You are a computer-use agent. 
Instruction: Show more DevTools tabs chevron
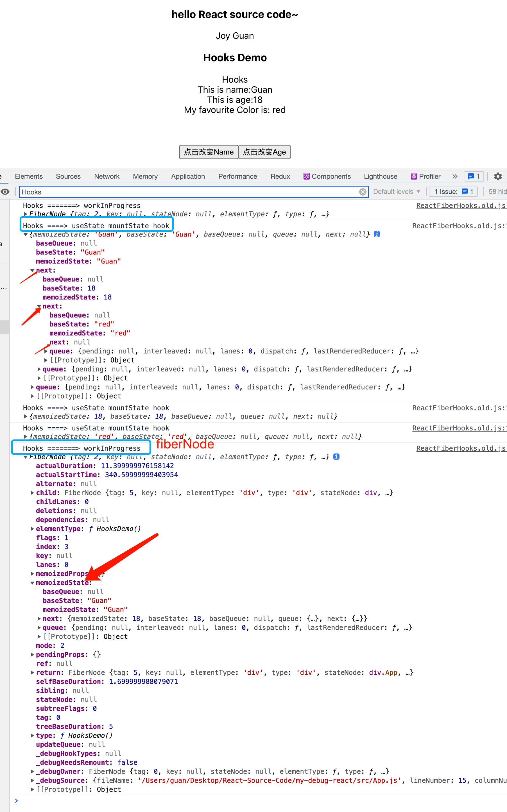(455, 176)
